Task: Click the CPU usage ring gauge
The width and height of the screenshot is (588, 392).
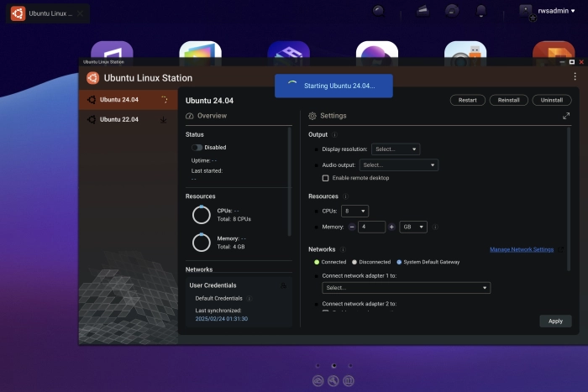Action: pyautogui.click(x=202, y=215)
